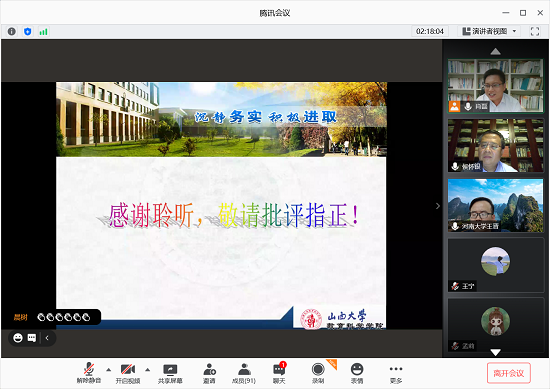Unmute microphone with 解除静音
The height and width of the screenshot is (389, 550).
point(89,374)
